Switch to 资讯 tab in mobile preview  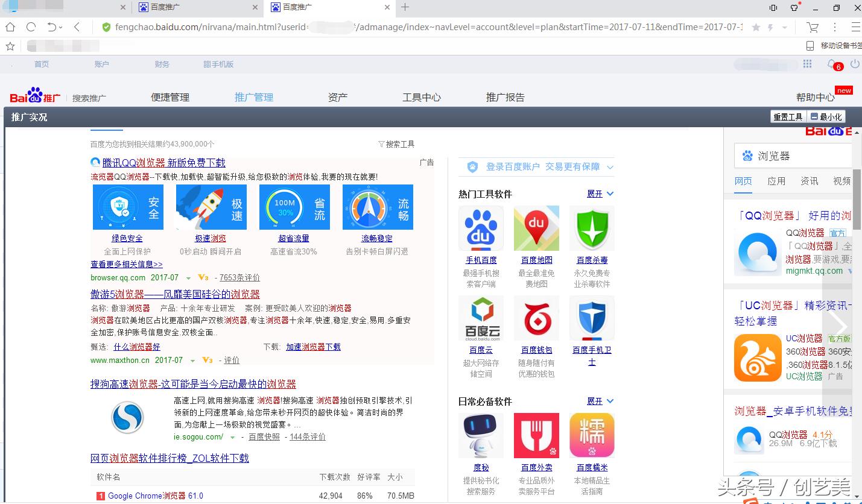pos(810,181)
